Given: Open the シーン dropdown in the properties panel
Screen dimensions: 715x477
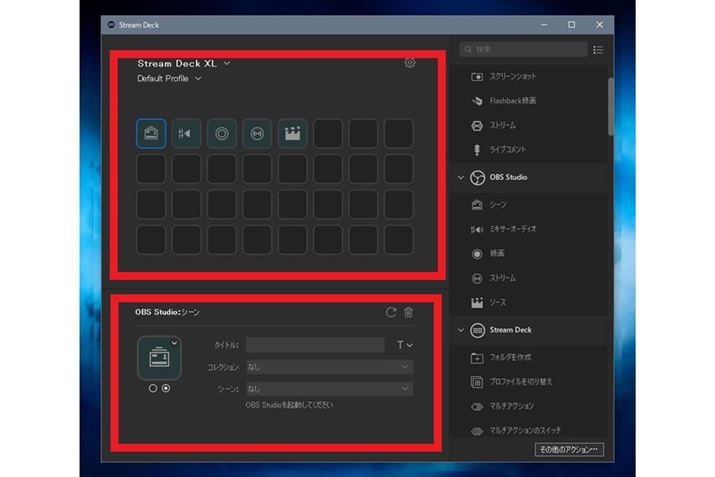Looking at the screenshot, I should pyautogui.click(x=329, y=388).
